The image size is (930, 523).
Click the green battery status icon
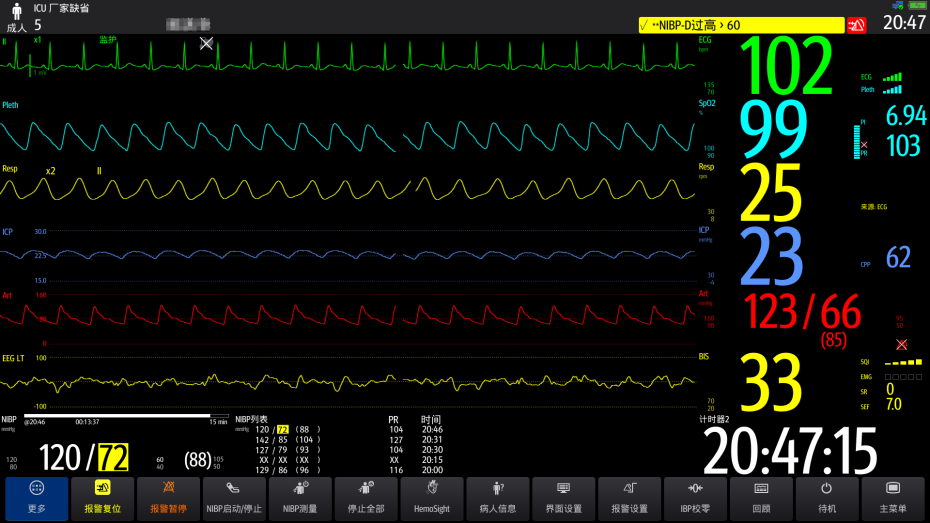pos(917,5)
